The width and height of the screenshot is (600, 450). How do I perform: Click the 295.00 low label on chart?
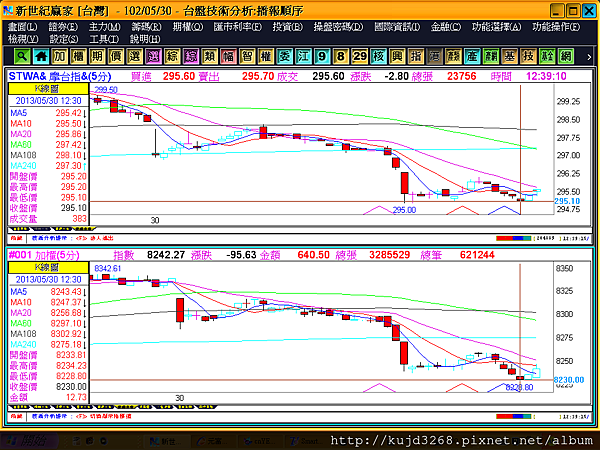[x=404, y=210]
